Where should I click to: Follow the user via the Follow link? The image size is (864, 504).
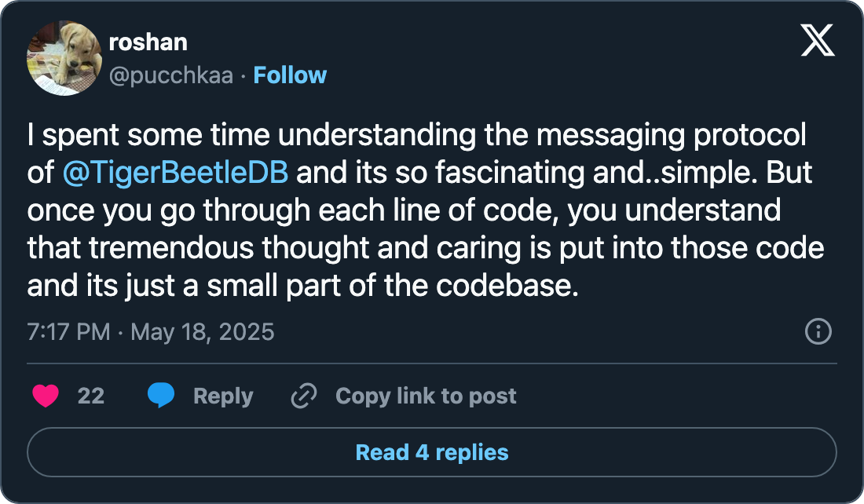click(x=290, y=75)
